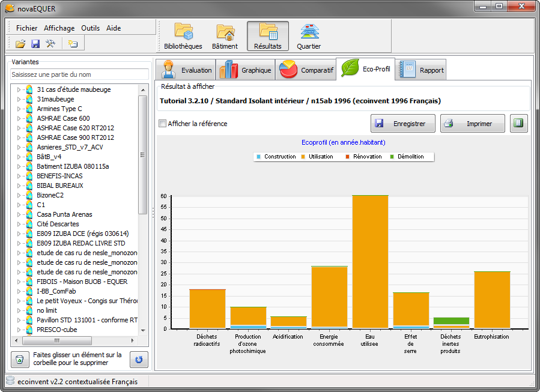Screen dimensions: 540x392
Task: Click the database icon in status bar
Action: tap(10, 381)
